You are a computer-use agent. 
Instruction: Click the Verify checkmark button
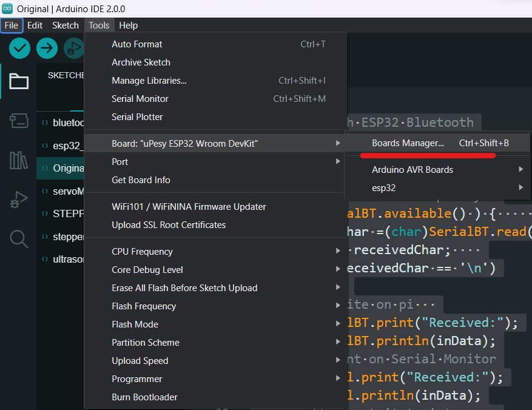(19, 48)
